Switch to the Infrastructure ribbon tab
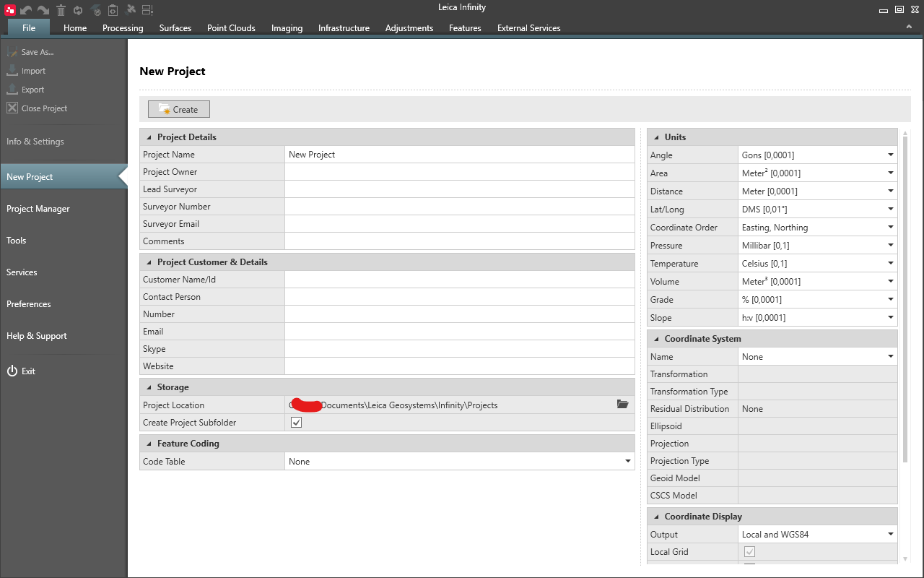 [344, 27]
